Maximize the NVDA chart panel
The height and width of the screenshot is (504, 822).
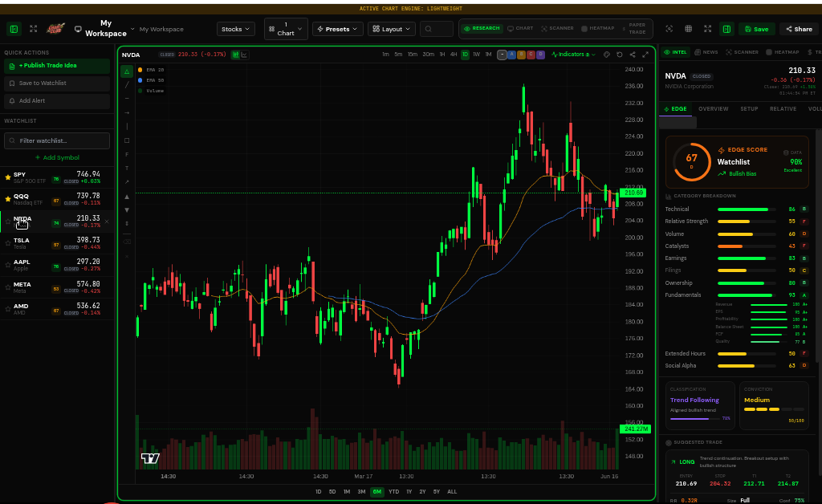[x=645, y=55]
